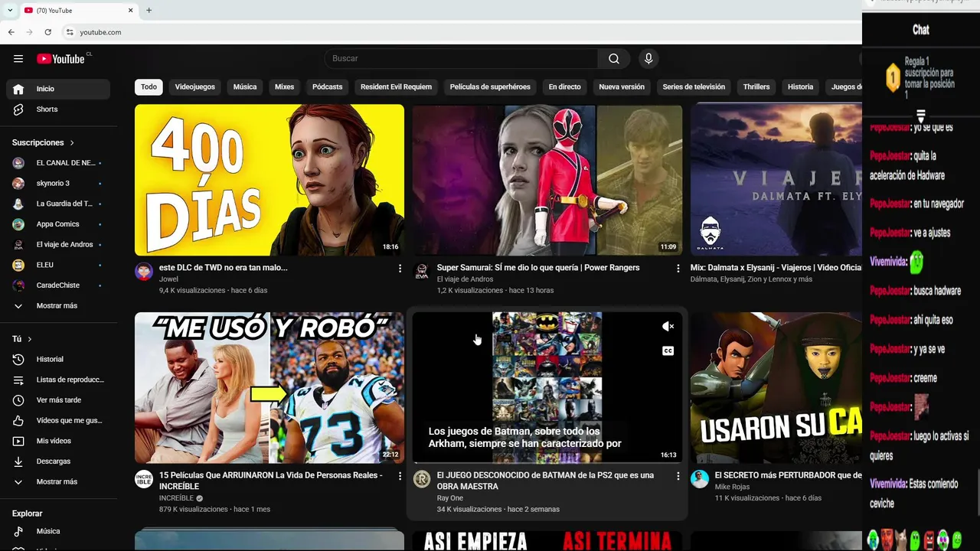
Task: Unmute the Batman video preview
Action: click(x=668, y=327)
